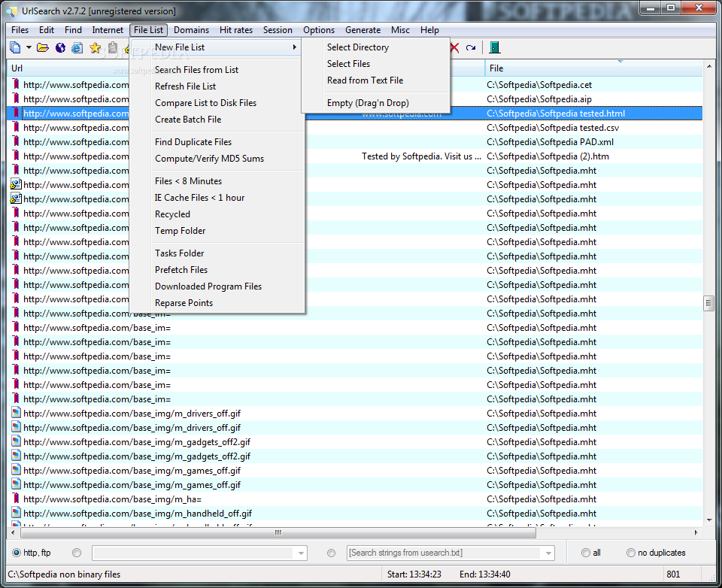Choose Recycled menu entry
This screenshot has height=588, width=722.
(x=217, y=214)
